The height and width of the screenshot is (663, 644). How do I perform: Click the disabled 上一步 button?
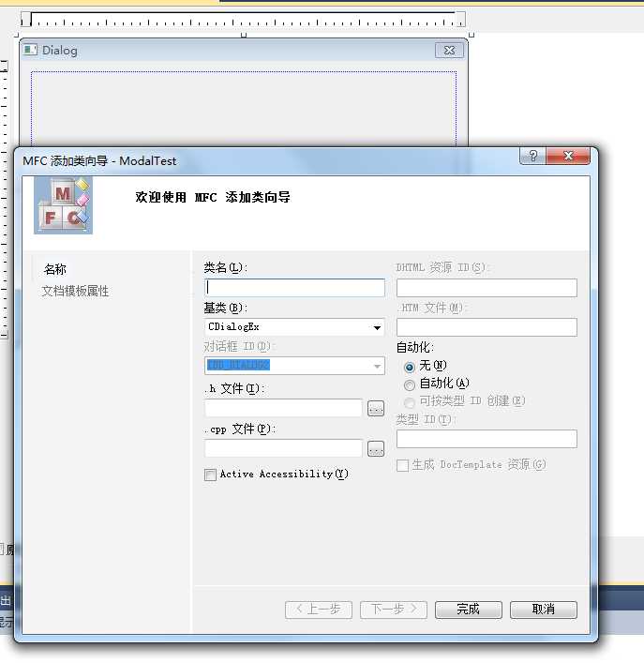(x=319, y=610)
